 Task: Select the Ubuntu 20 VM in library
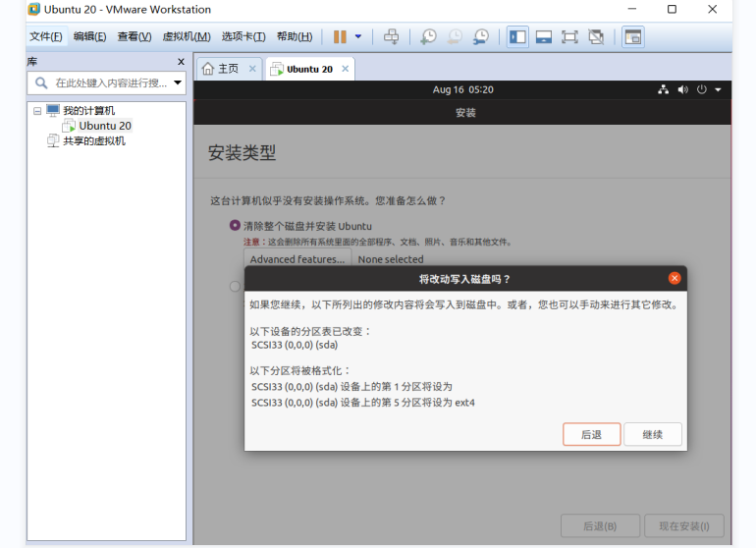coord(105,126)
